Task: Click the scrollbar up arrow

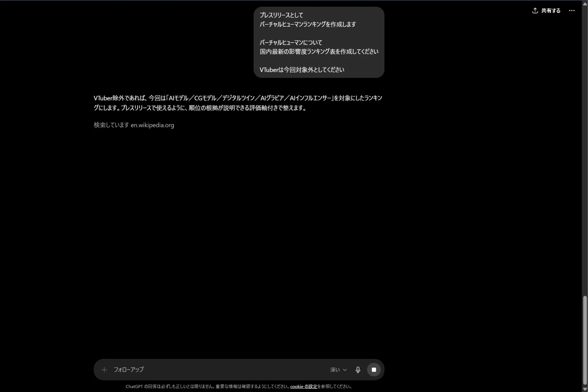Action: pyautogui.click(x=585, y=4)
